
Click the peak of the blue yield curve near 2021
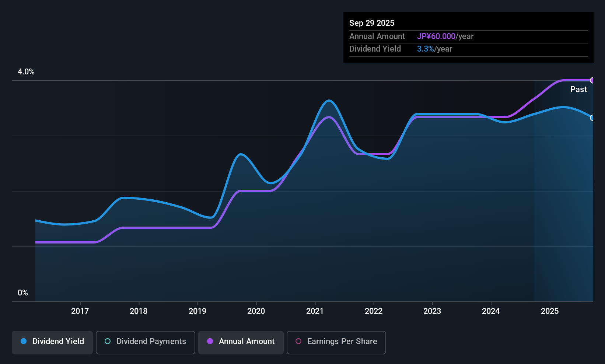click(x=329, y=101)
